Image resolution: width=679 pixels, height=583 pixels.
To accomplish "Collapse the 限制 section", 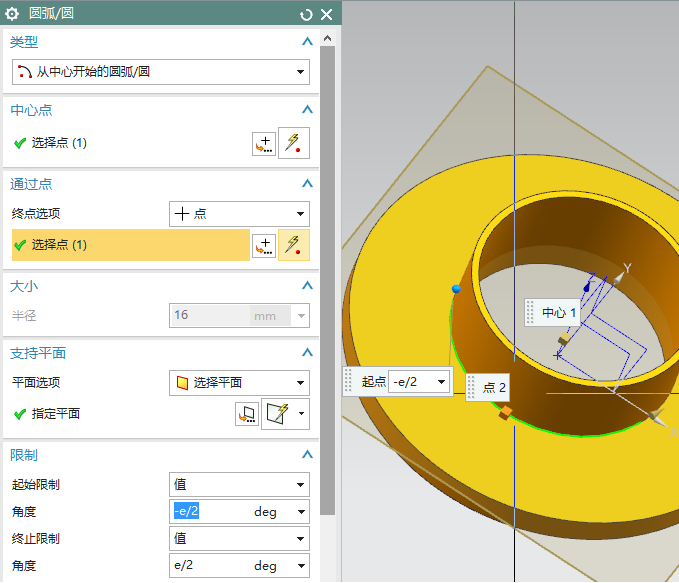I will point(307,455).
